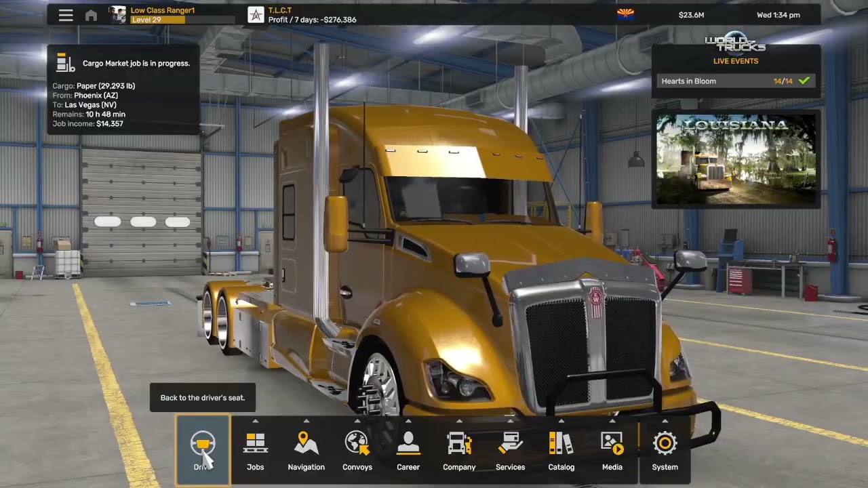The height and width of the screenshot is (488, 868).
Task: Click the To: Las Vegas (NV) line
Action: (84, 105)
